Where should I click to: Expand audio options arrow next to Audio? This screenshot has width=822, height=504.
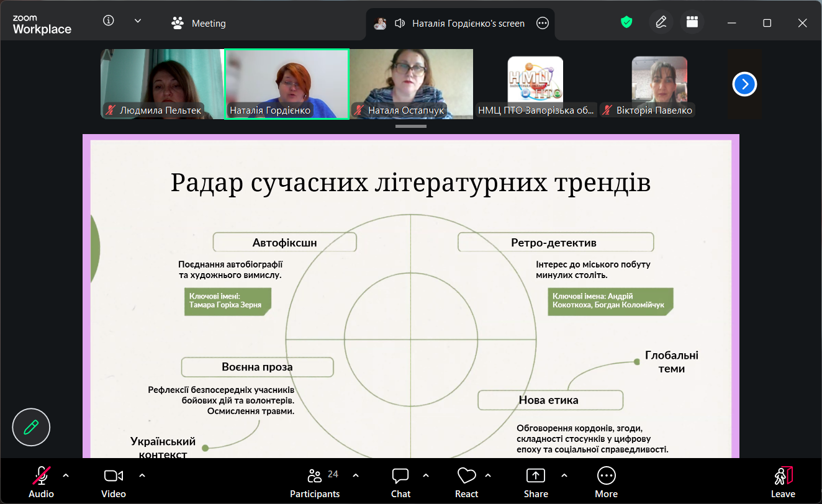coord(66,475)
